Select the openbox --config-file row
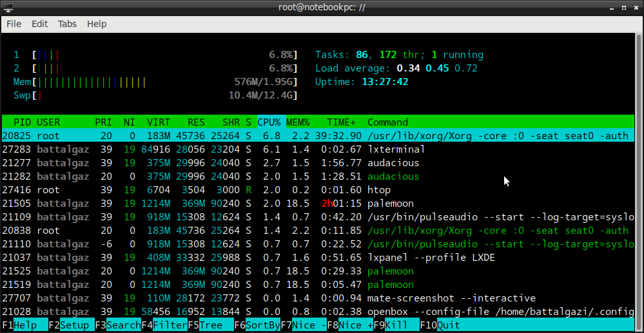Screen dimensions: 644x333 [318, 312]
